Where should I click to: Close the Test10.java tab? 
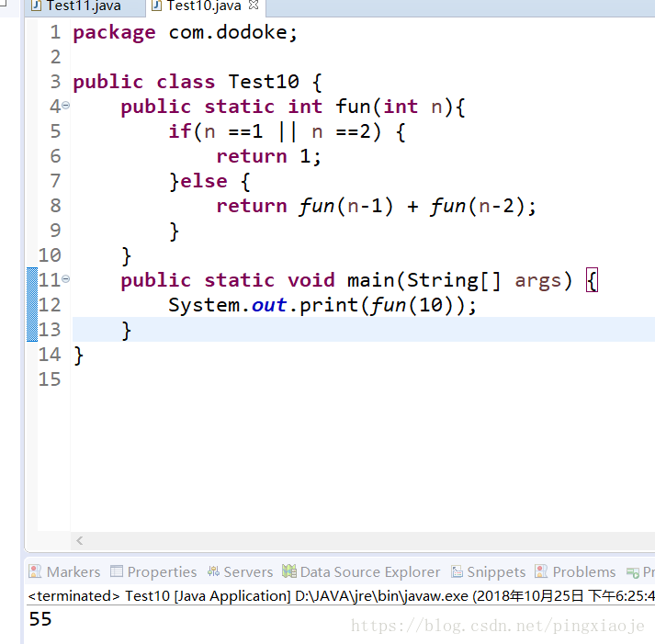pos(254,5)
